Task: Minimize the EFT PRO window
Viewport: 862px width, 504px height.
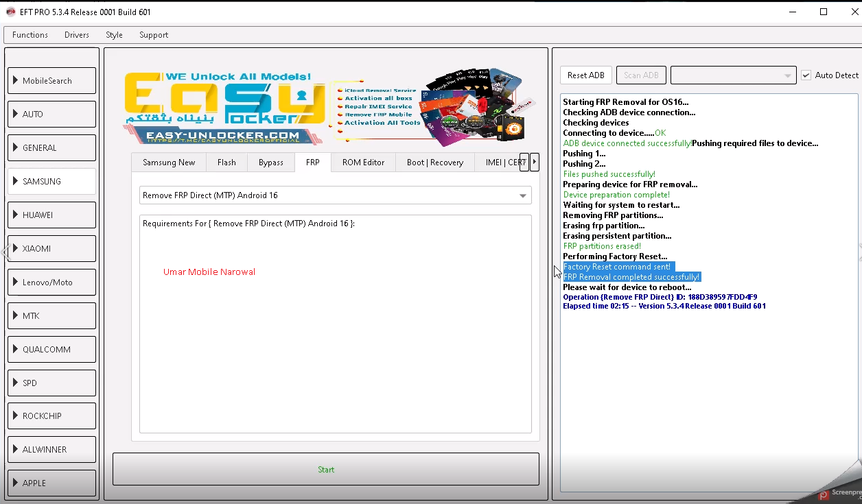Action: point(792,12)
